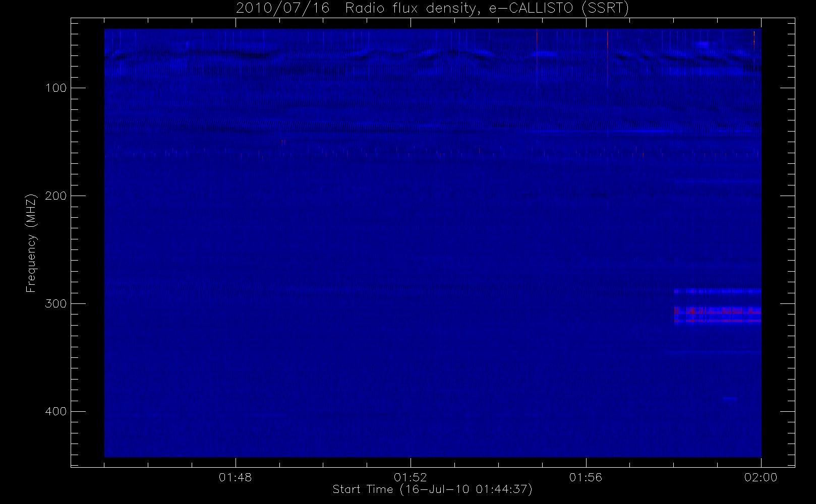Image resolution: width=816 pixels, height=504 pixels.
Task: Click the 200 frequency tick label
Action: pos(55,196)
